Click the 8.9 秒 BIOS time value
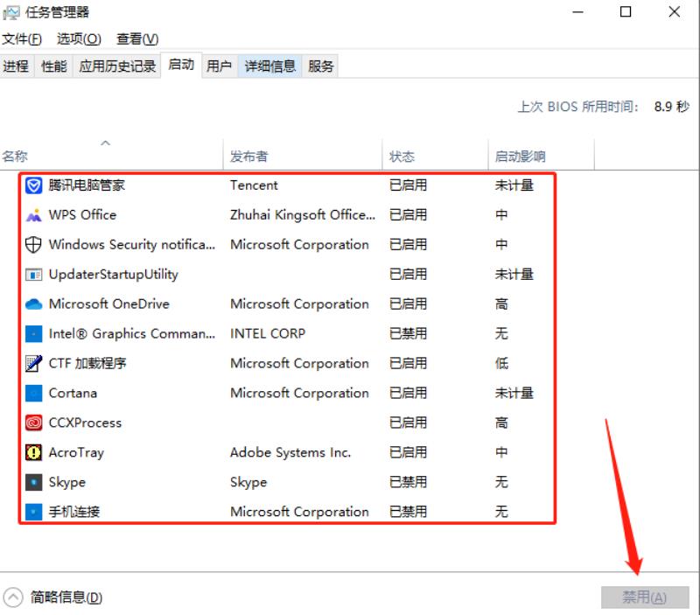The width and height of the screenshot is (700, 615). 672,107
